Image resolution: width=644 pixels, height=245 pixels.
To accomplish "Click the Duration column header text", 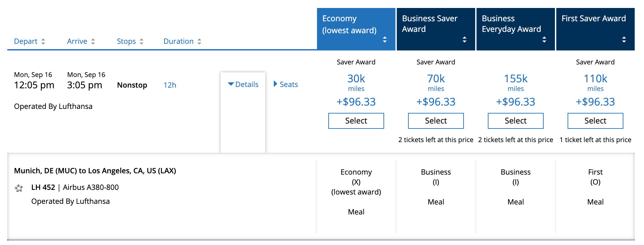I will tap(178, 41).
